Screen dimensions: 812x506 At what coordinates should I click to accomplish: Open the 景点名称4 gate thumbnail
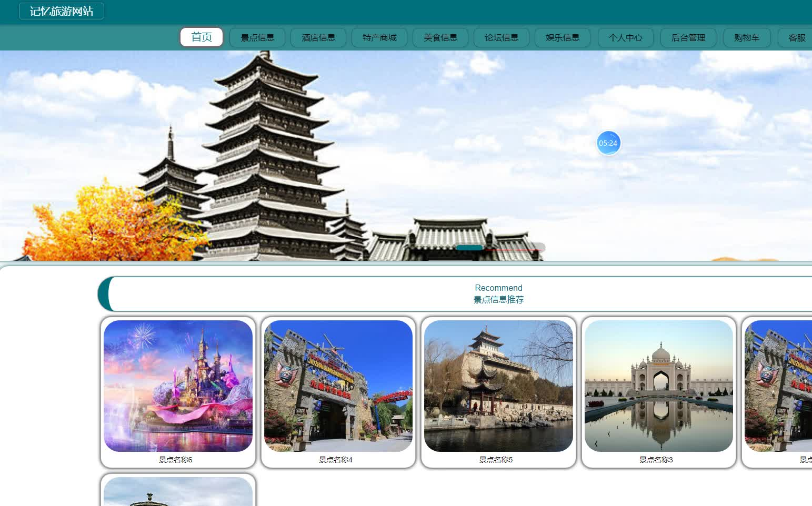coord(338,386)
